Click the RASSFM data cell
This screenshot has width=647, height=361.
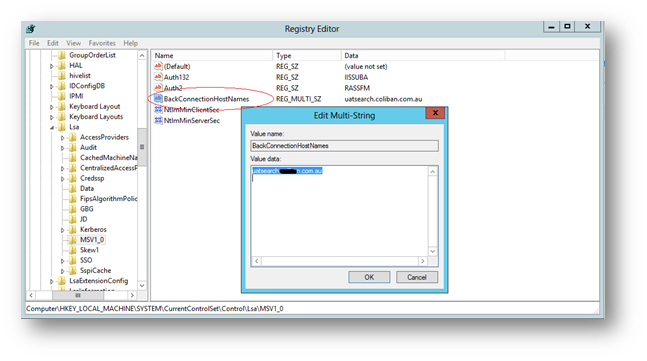point(357,88)
